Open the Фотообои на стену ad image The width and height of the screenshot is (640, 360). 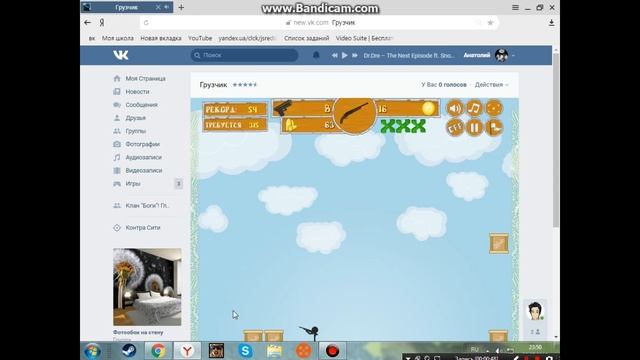pyautogui.click(x=147, y=287)
